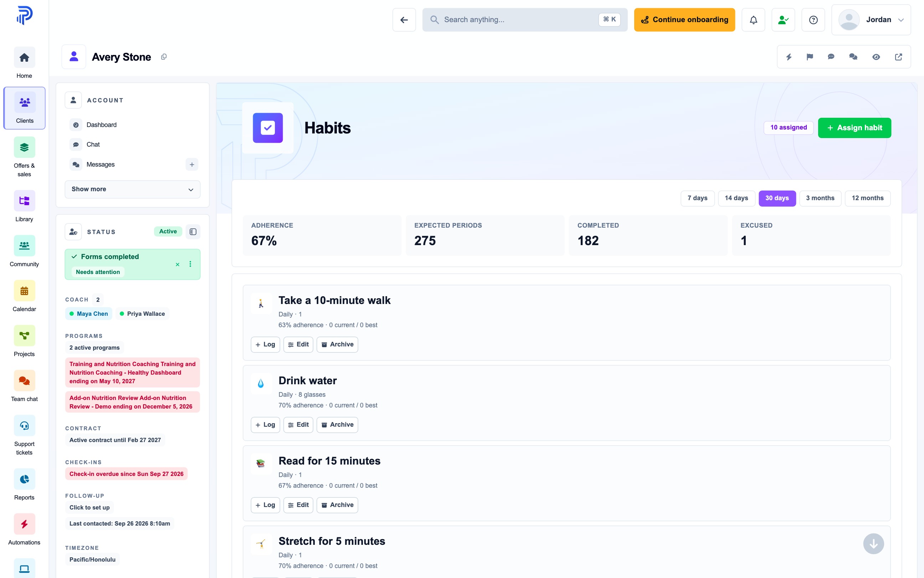Open the Automations section
This screenshot has width=924, height=578.
tap(24, 530)
